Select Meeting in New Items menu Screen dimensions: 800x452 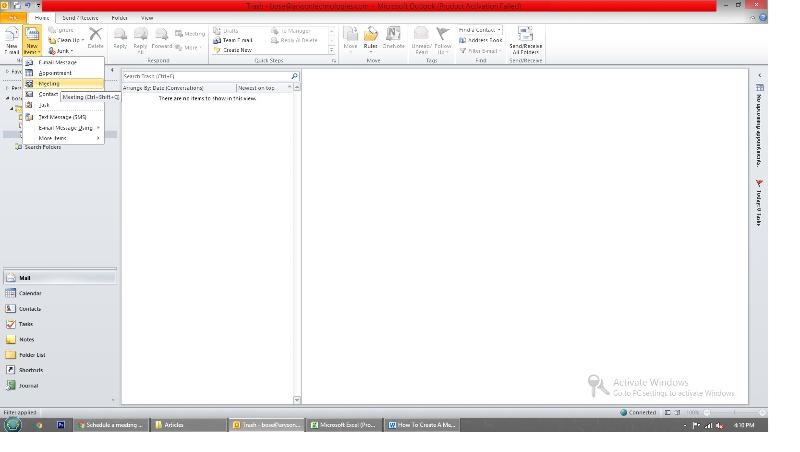click(x=64, y=84)
